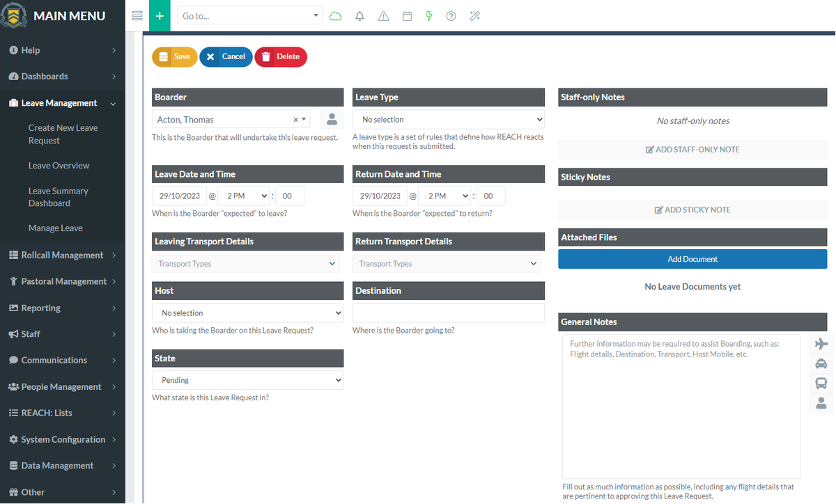The width and height of the screenshot is (836, 504).
Task: View boarder profile icon next to Acton, Thomas
Action: pyautogui.click(x=332, y=119)
